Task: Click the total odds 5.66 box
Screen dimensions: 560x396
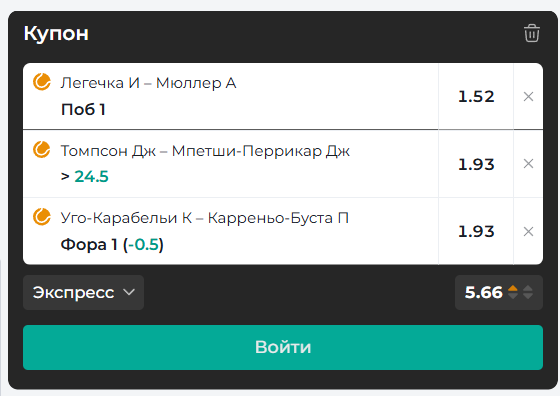Action: point(499,292)
